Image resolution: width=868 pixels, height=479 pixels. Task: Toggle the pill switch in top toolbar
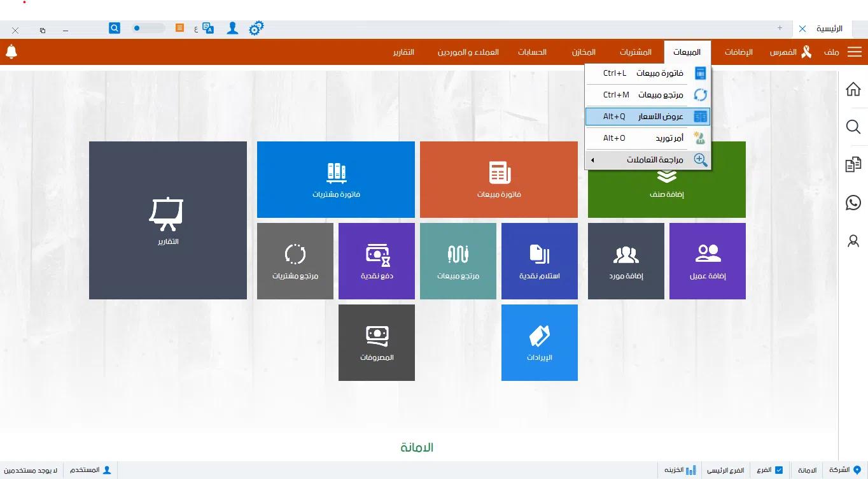[148, 29]
